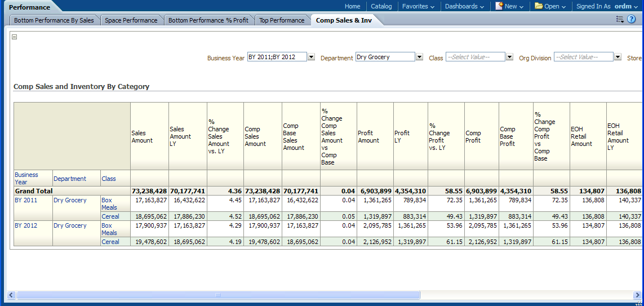This screenshot has width=644, height=306.
Task: Click the New document icon
Action: click(499, 6)
